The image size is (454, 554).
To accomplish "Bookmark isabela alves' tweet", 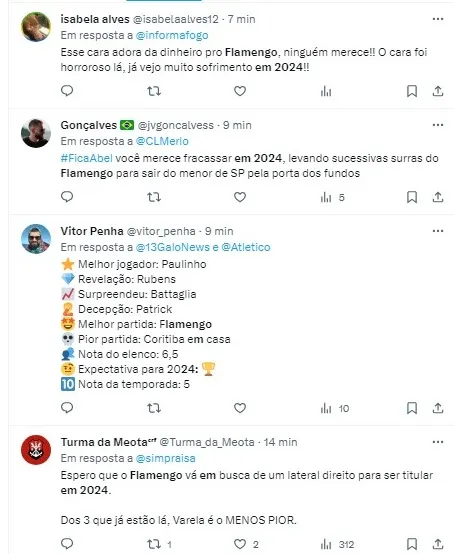I will point(412,91).
